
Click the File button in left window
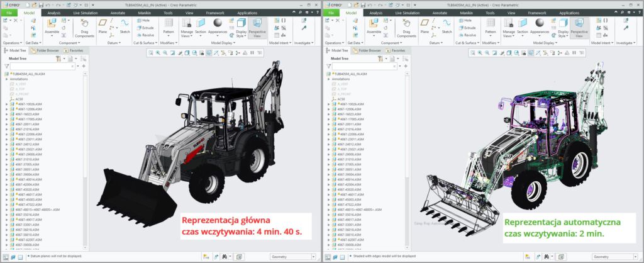point(9,13)
